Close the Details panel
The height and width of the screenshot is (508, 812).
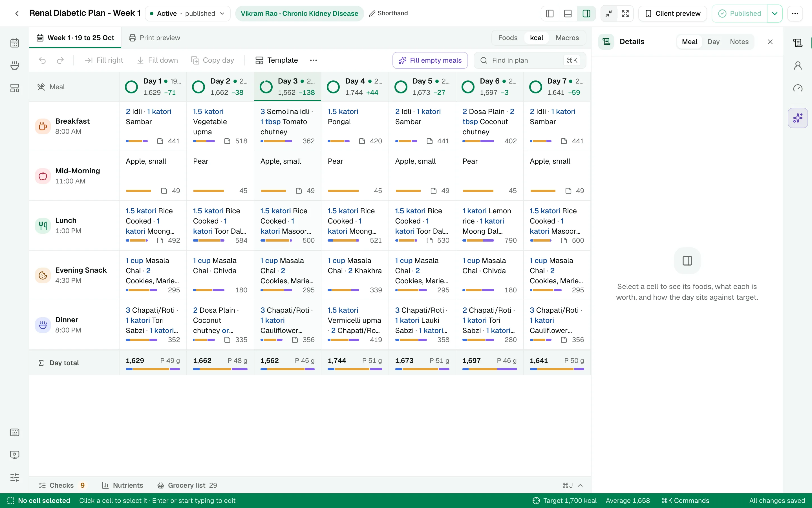pos(770,42)
